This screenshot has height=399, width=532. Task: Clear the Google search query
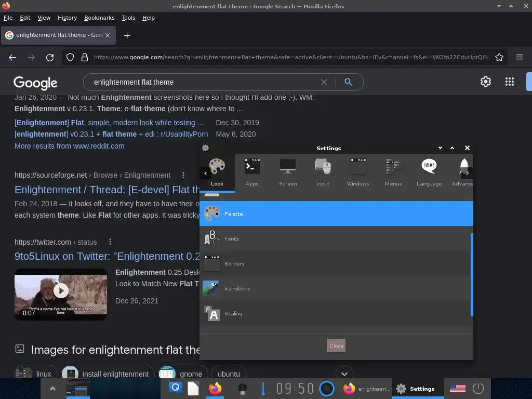(324, 82)
